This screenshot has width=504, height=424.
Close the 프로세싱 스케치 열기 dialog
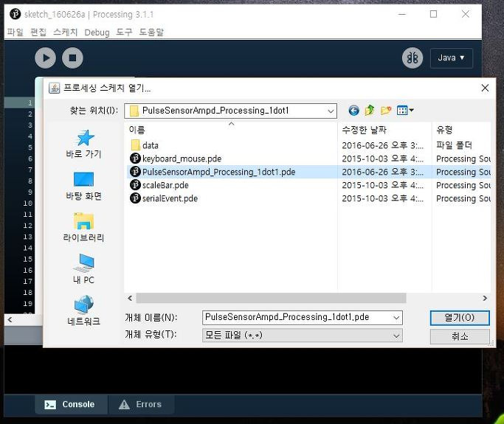[485, 88]
